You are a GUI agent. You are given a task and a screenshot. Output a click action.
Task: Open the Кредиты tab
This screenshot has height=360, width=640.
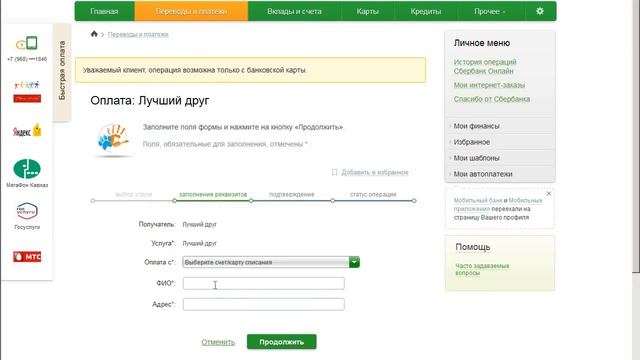426,11
